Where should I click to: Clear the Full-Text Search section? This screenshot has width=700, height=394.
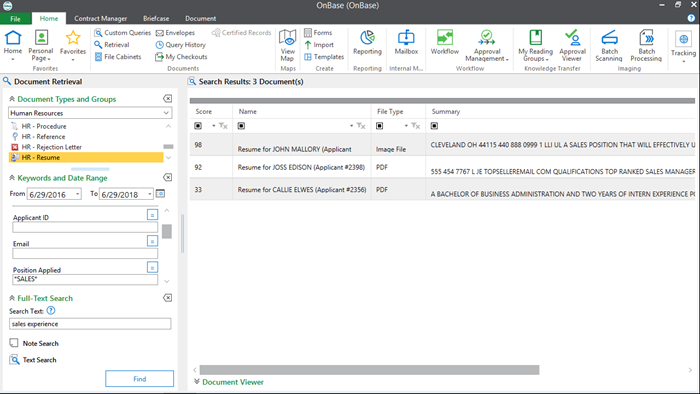(x=167, y=298)
